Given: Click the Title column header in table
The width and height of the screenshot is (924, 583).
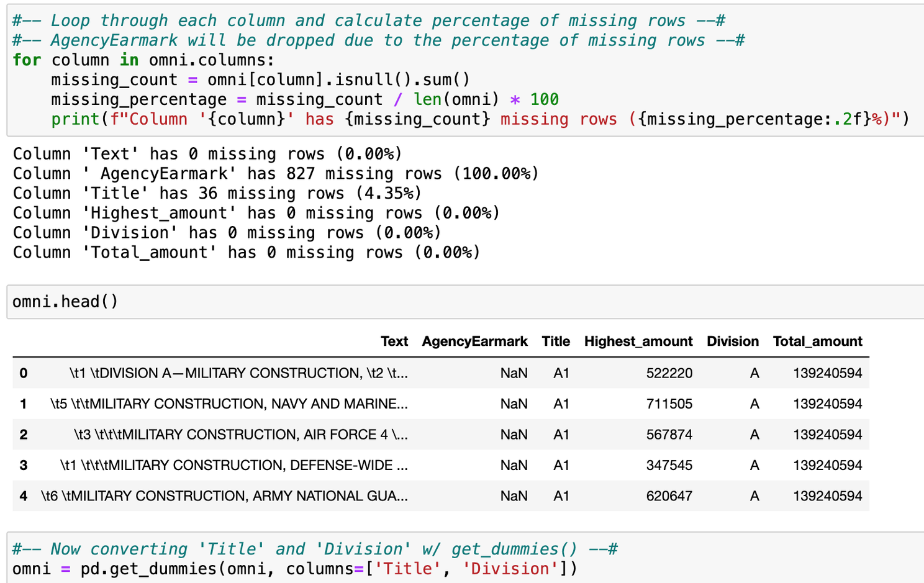Looking at the screenshot, I should (555, 341).
